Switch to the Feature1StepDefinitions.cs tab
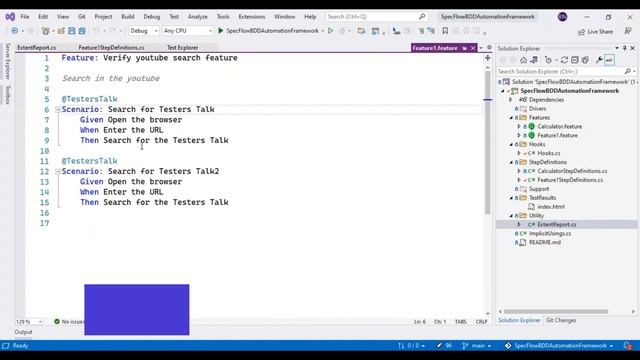640x360 pixels. pyautogui.click(x=111, y=48)
